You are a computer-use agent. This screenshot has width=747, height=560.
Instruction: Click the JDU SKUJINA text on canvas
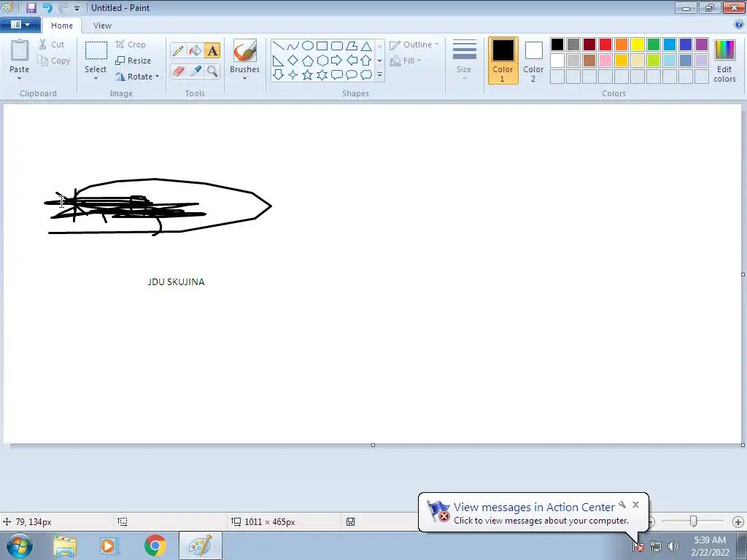coord(177,282)
